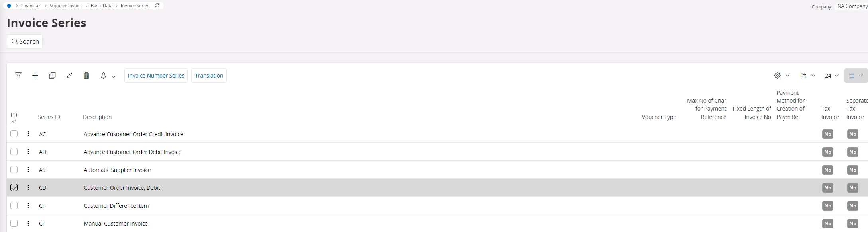The image size is (868, 232).
Task: Open the page size 24 dropdown
Action: tap(831, 76)
